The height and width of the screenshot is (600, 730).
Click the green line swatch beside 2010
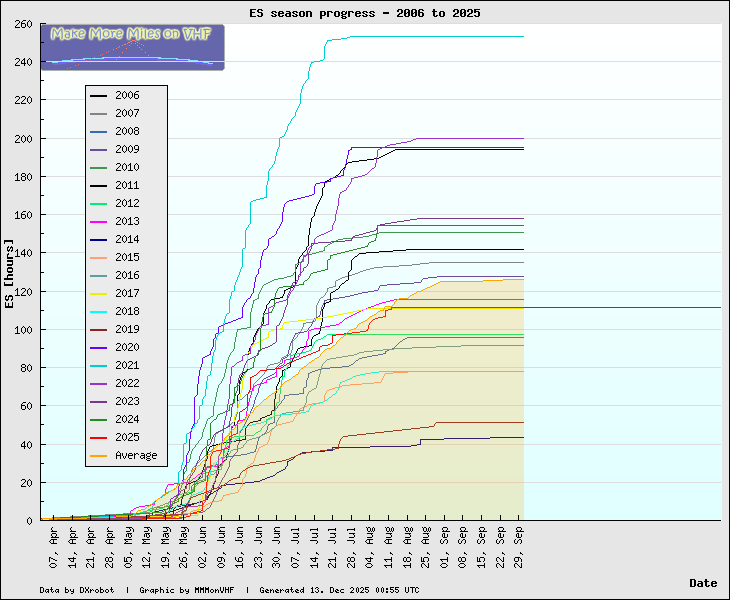click(x=99, y=168)
